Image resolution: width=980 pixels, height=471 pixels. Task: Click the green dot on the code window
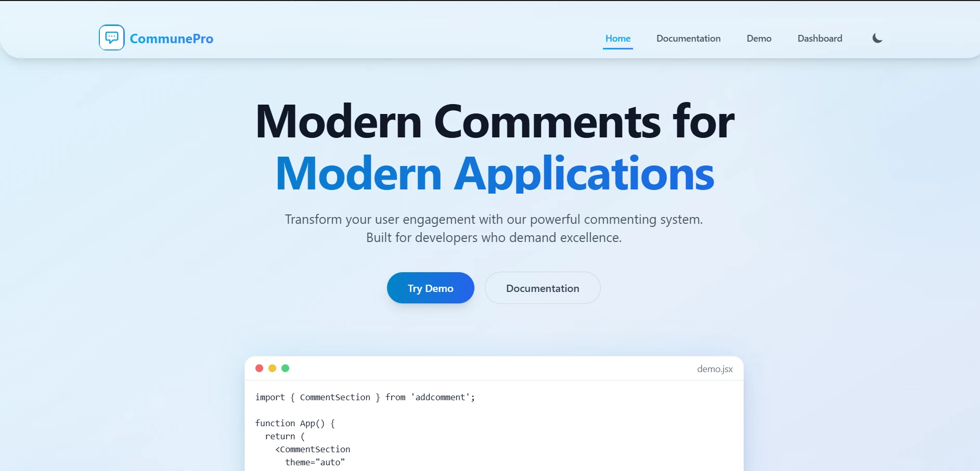pyautogui.click(x=286, y=368)
